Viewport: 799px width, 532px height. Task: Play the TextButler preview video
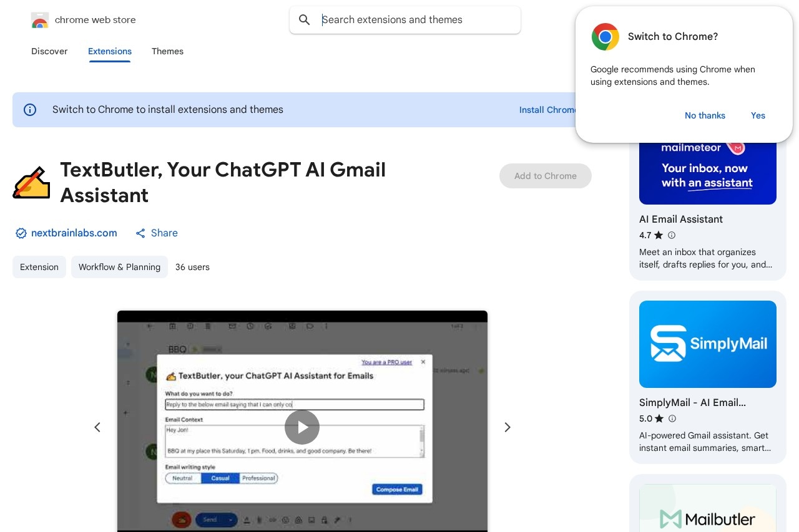coord(302,427)
